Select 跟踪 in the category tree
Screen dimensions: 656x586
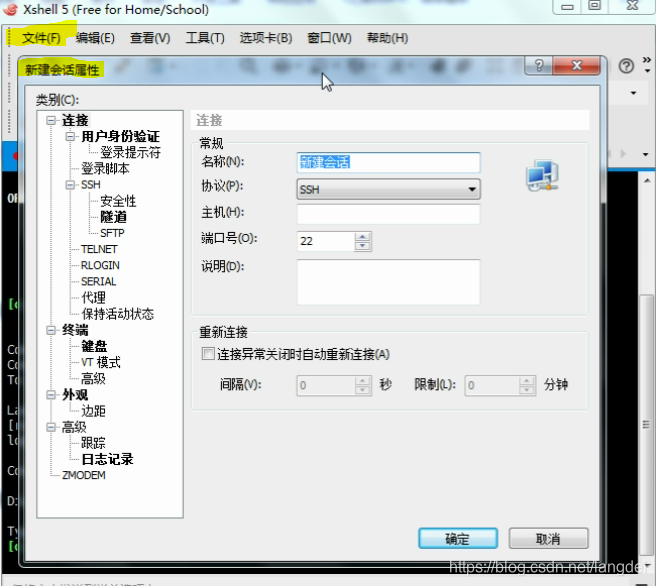coord(93,443)
